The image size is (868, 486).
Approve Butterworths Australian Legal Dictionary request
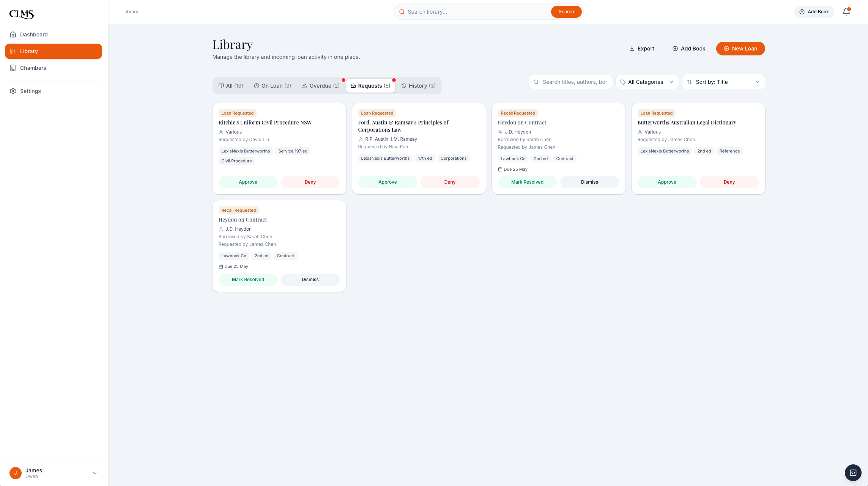tap(667, 182)
